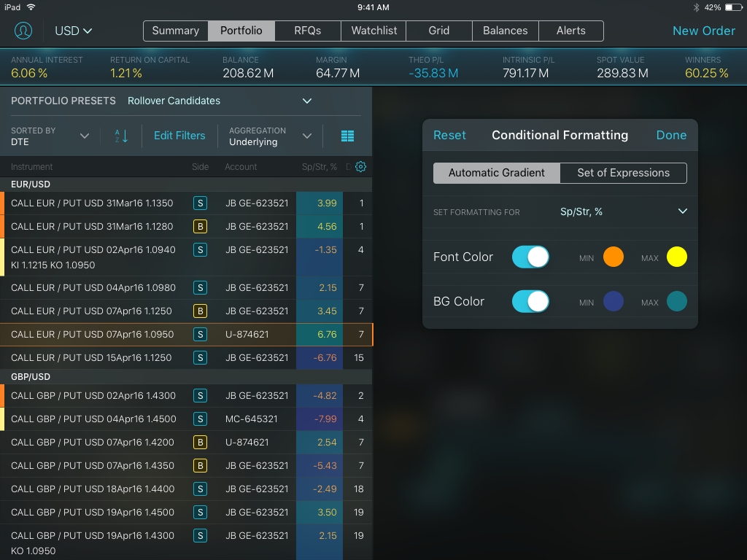This screenshot has height=560, width=747.
Task: Open the Set Formatting For dropdown
Action: click(x=683, y=211)
